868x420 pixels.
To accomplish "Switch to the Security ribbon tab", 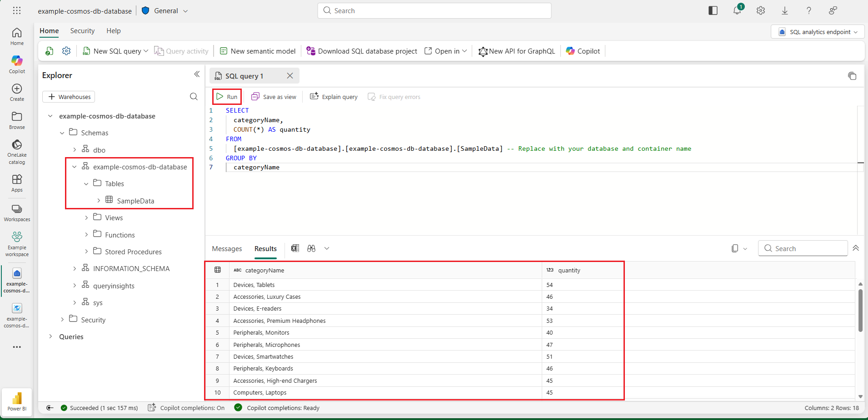I will 82,31.
